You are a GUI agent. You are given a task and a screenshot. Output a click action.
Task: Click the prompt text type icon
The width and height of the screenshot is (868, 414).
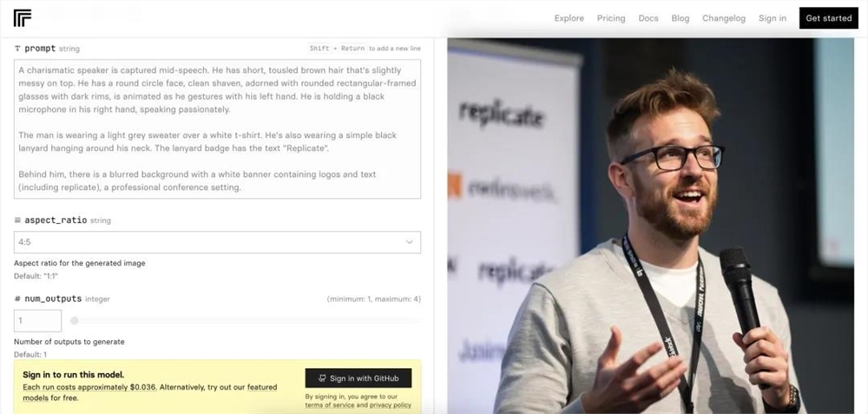(17, 49)
